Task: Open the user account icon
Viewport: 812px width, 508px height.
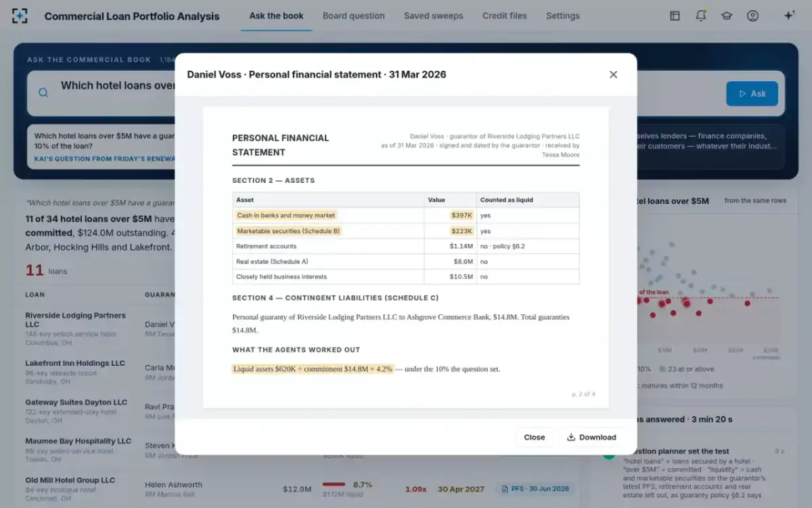Action: click(752, 16)
